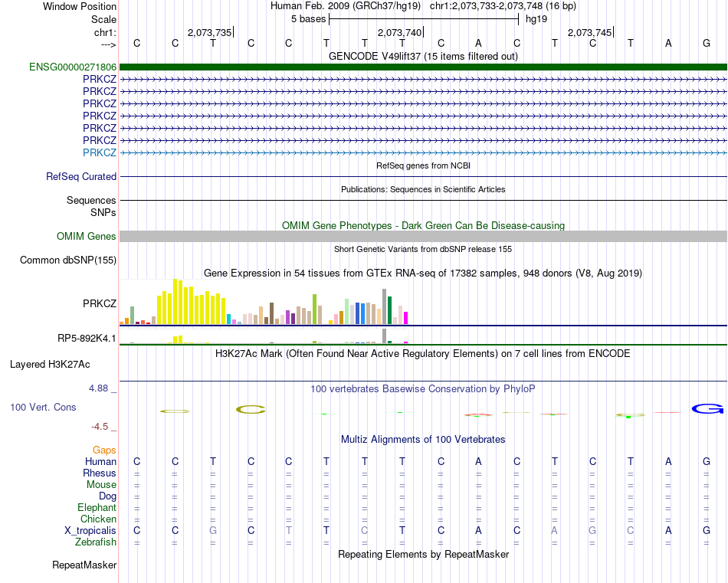This screenshot has height=583, width=728.
Task: Click the Human alignment row label
Action: pyautogui.click(x=100, y=461)
